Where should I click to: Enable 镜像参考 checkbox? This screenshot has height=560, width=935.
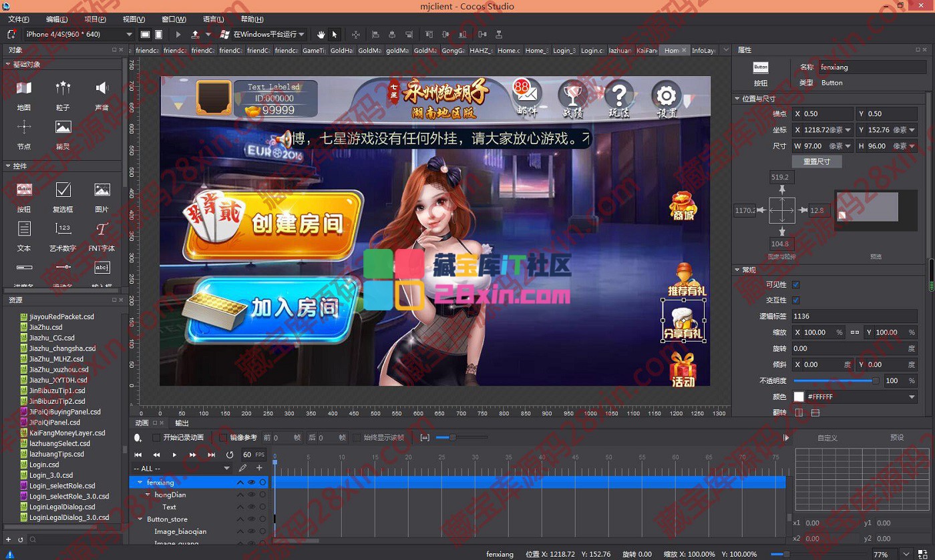tap(223, 438)
